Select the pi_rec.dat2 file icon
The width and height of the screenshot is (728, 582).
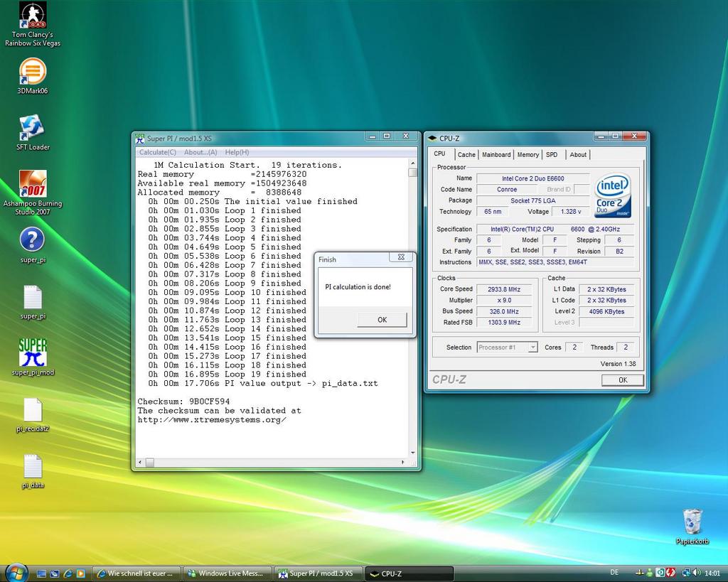coord(33,414)
